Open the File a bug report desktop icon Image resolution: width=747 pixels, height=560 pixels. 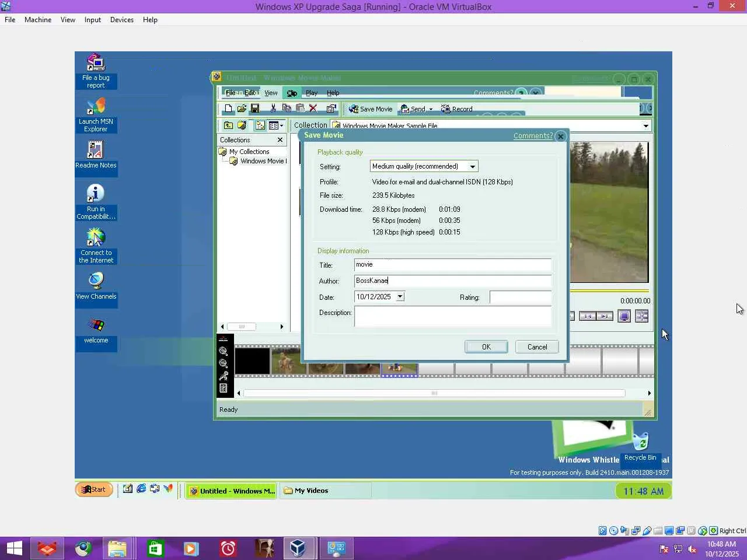coord(96,71)
